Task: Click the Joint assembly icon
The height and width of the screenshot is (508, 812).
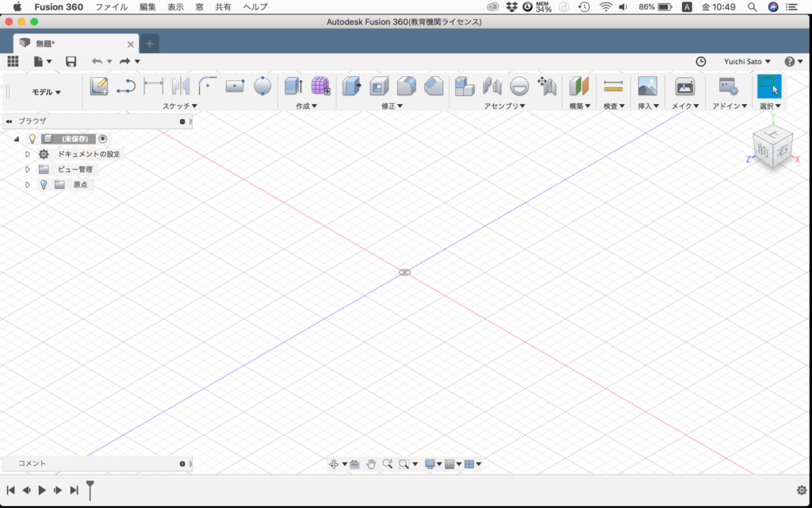Action: click(492, 86)
